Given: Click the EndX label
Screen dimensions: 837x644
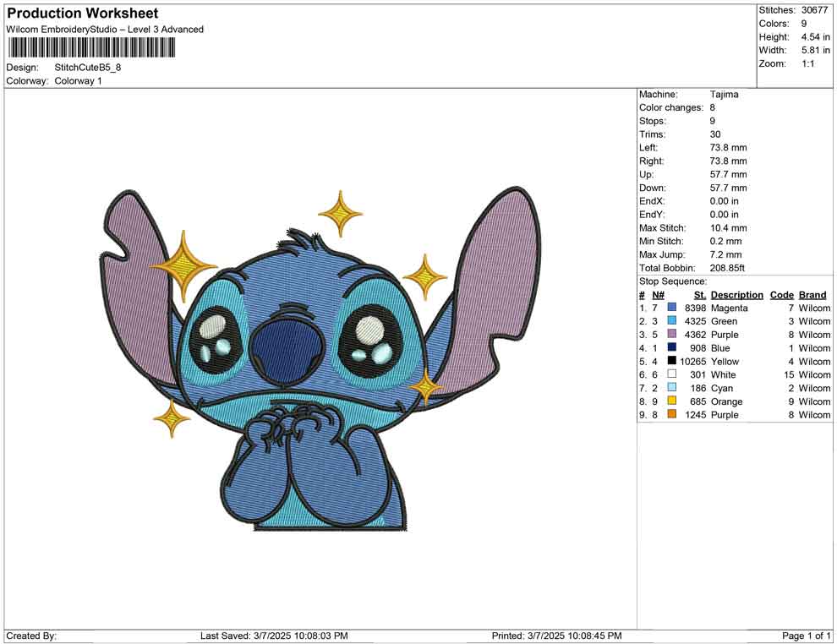Looking at the screenshot, I should click(x=652, y=201).
